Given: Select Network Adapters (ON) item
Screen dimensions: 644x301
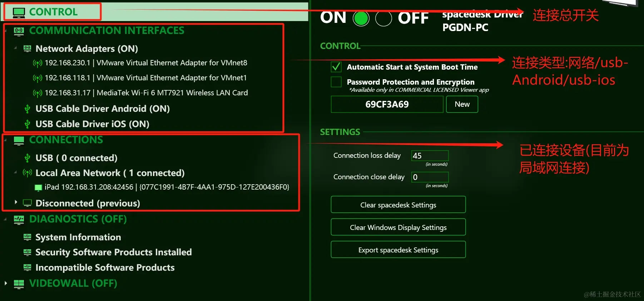Looking at the screenshot, I should [87, 49].
